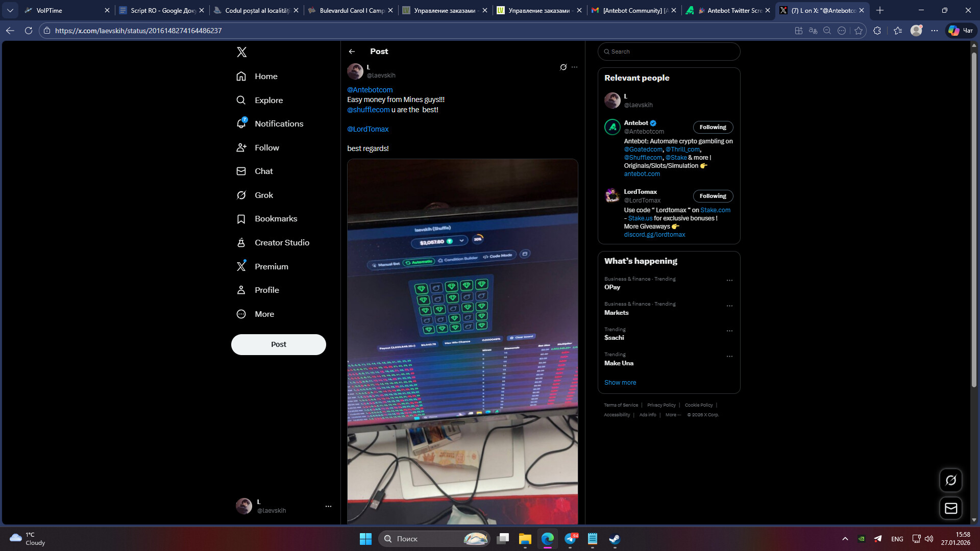The height and width of the screenshot is (551, 980).
Task: Click the white Post button
Action: click(278, 345)
